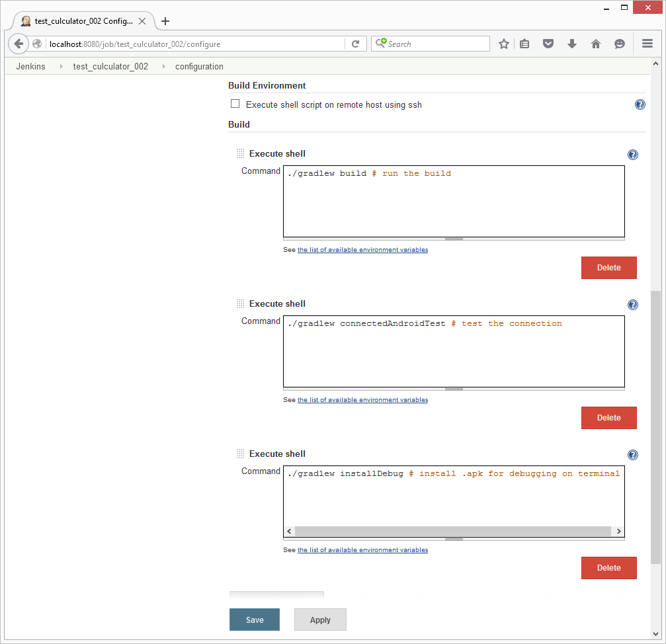Viewport: 666px width, 644px height.
Task: Click resize grip below installDebug textarea
Action: (x=454, y=539)
